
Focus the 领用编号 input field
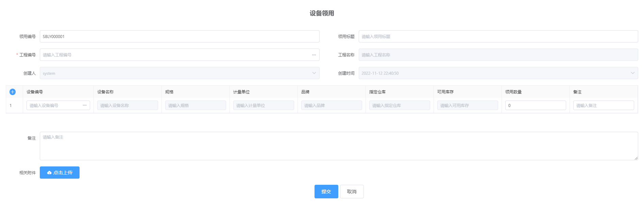tap(179, 36)
